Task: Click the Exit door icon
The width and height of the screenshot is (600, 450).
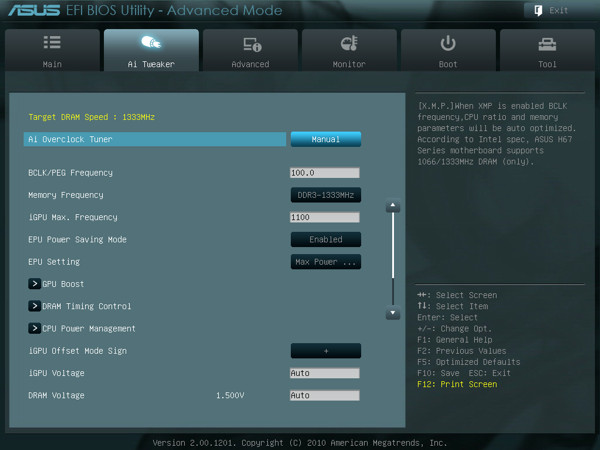Action: click(538, 11)
